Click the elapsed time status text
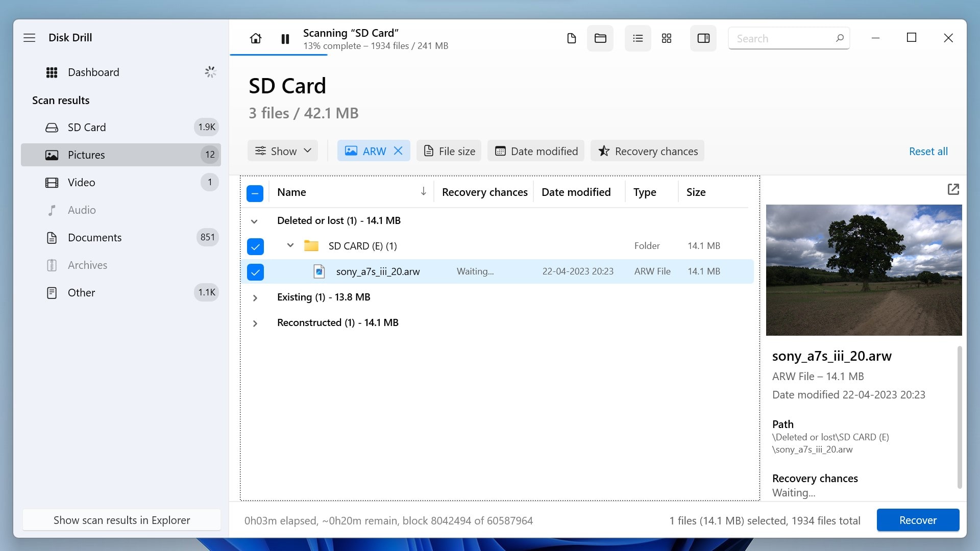 click(388, 520)
